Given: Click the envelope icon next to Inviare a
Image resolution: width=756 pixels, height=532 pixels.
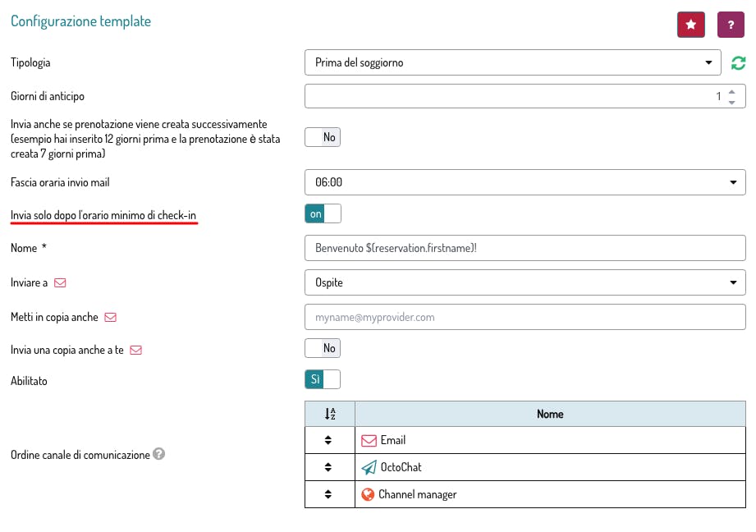Looking at the screenshot, I should click(x=60, y=282).
